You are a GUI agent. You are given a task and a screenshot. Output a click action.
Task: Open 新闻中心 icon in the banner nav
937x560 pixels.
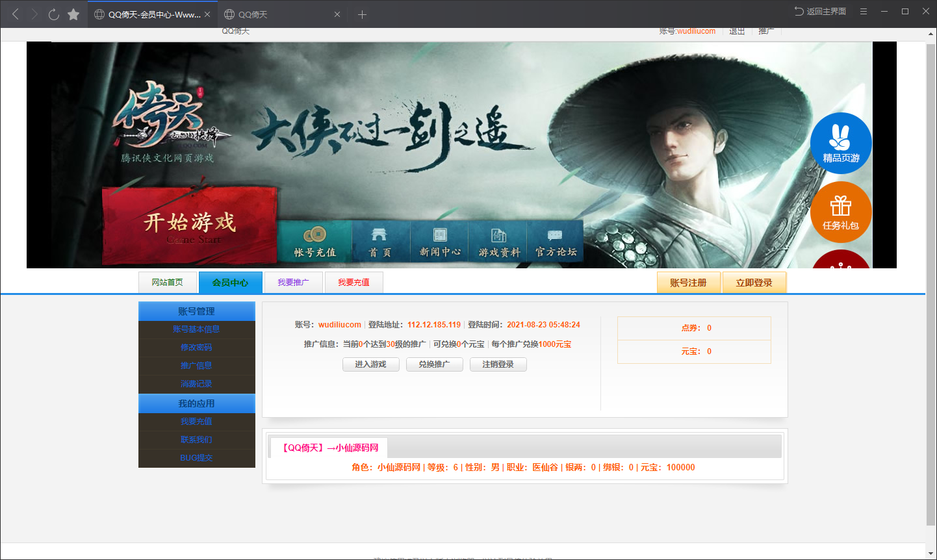pos(440,242)
